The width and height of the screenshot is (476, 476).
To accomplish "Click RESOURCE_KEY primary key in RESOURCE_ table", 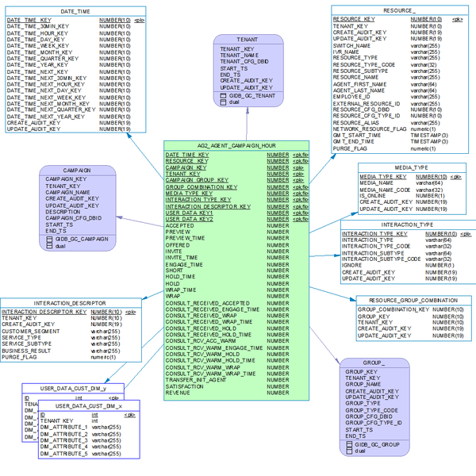I will (x=354, y=18).
